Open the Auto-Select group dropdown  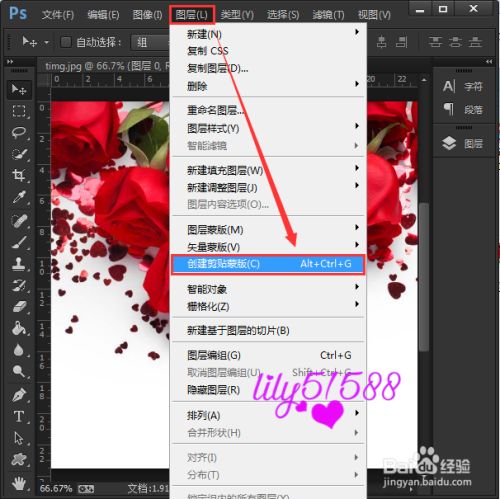(150, 42)
